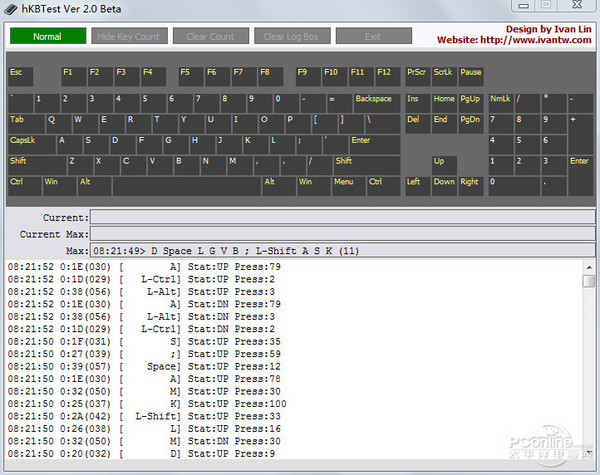Click the Backspace key tile

[x=377, y=103]
